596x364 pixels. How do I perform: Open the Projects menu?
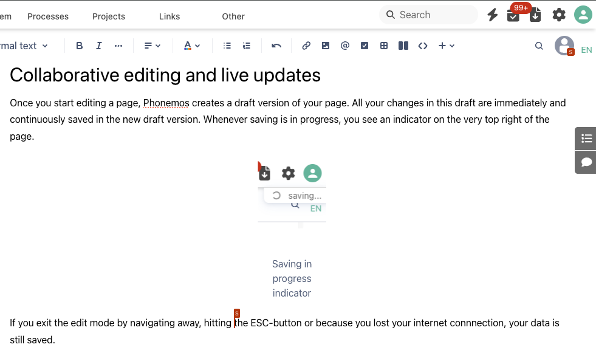(109, 16)
